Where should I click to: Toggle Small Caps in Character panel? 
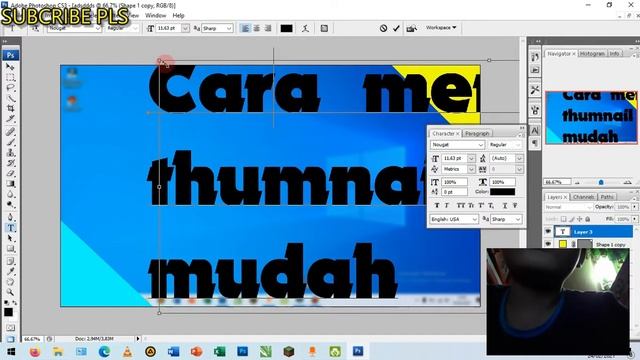(471, 205)
